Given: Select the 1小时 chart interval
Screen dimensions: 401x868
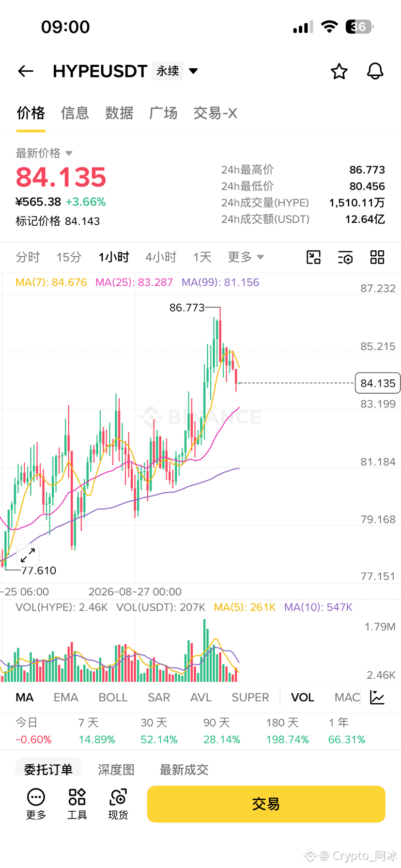Looking at the screenshot, I should point(114,257).
